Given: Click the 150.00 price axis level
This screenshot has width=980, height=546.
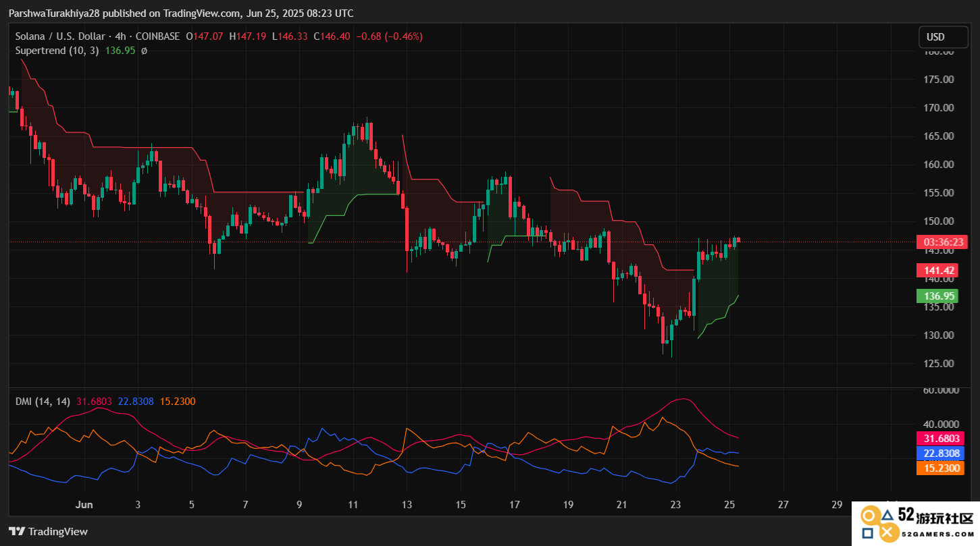Looking at the screenshot, I should point(939,221).
